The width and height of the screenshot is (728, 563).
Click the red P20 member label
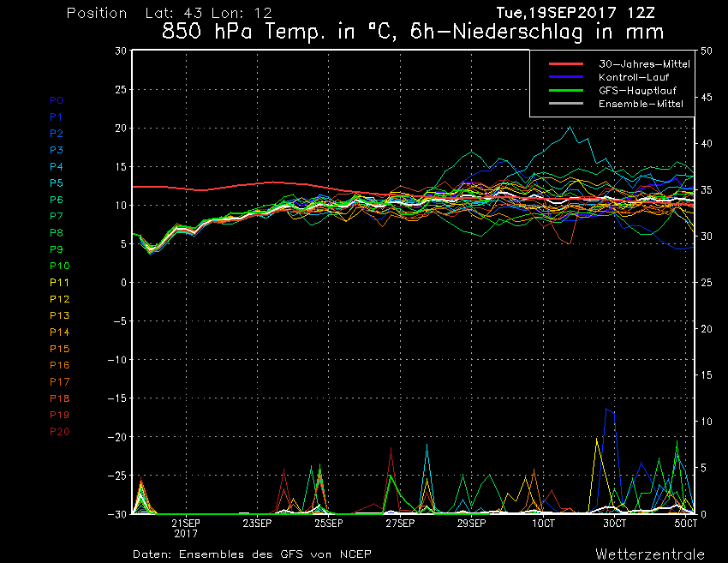coord(60,431)
